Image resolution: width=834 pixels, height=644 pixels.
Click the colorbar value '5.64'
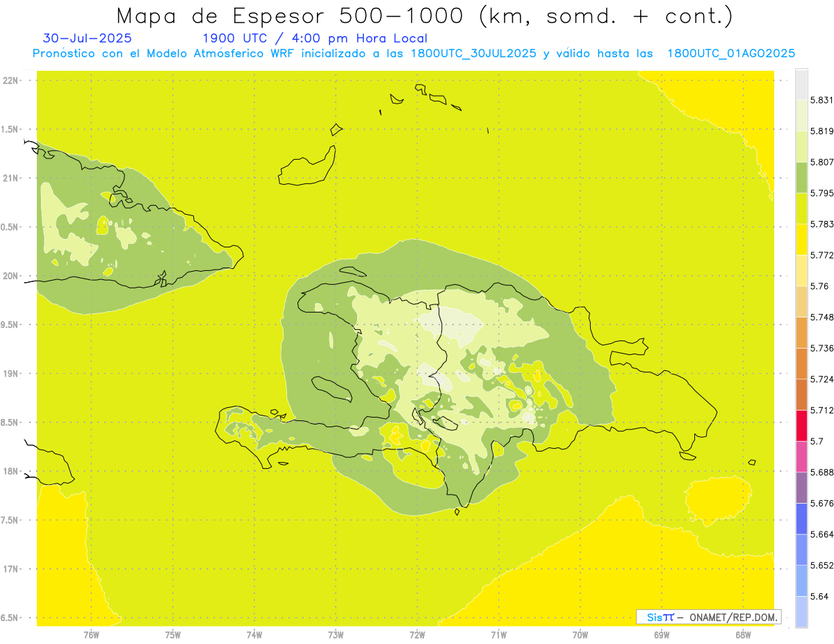[x=819, y=596]
